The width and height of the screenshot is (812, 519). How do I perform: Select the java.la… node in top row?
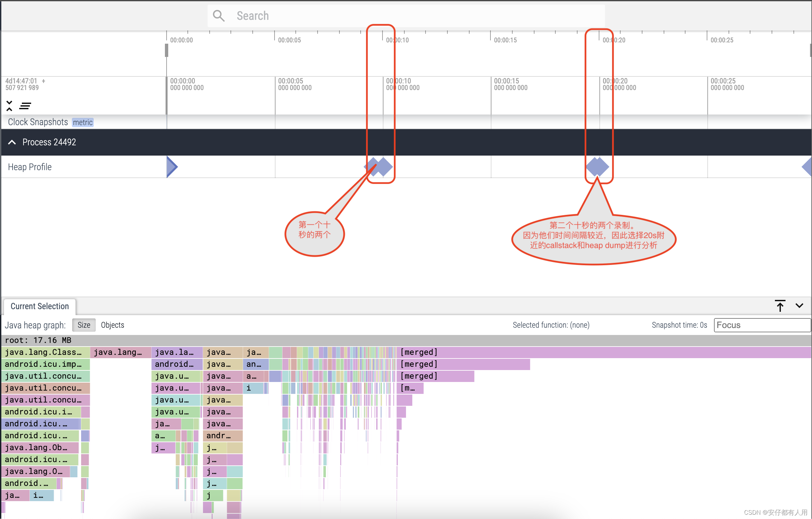(177, 352)
